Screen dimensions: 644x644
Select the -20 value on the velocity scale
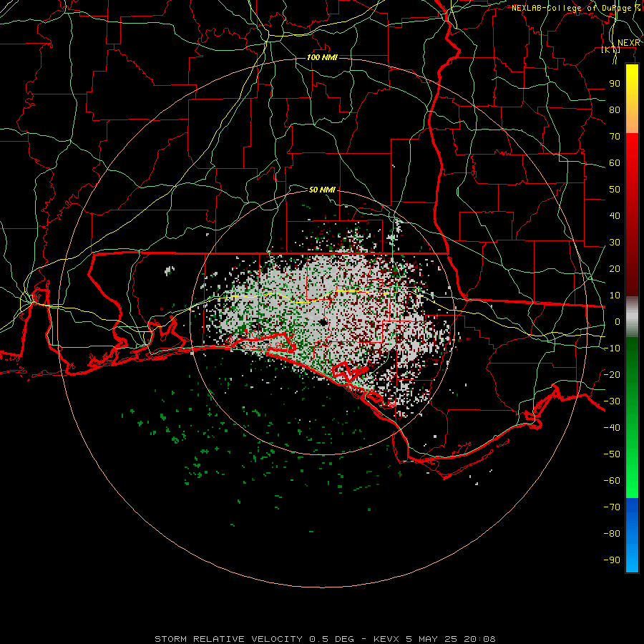[612, 375]
